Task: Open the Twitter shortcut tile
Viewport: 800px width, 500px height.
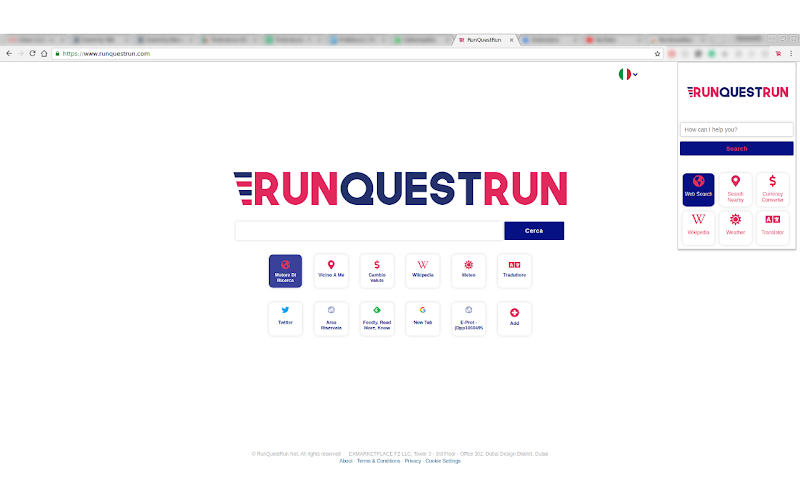Action: [285, 319]
